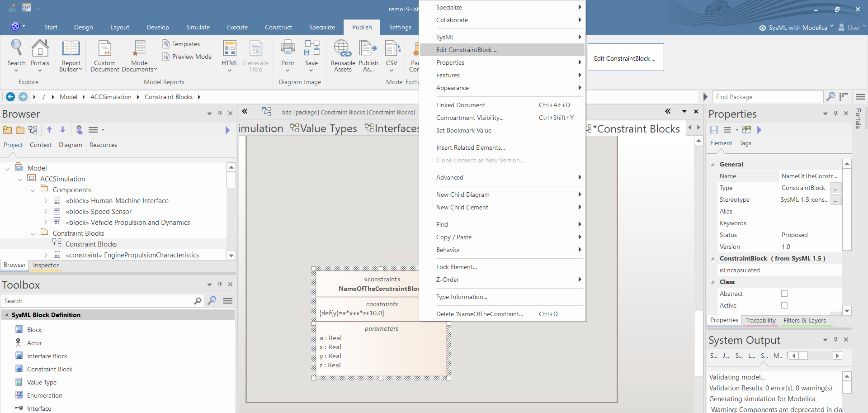Click the Browser tree scrollbar down arrow
Image resolution: width=868 pixels, height=413 pixels.
[x=231, y=256]
